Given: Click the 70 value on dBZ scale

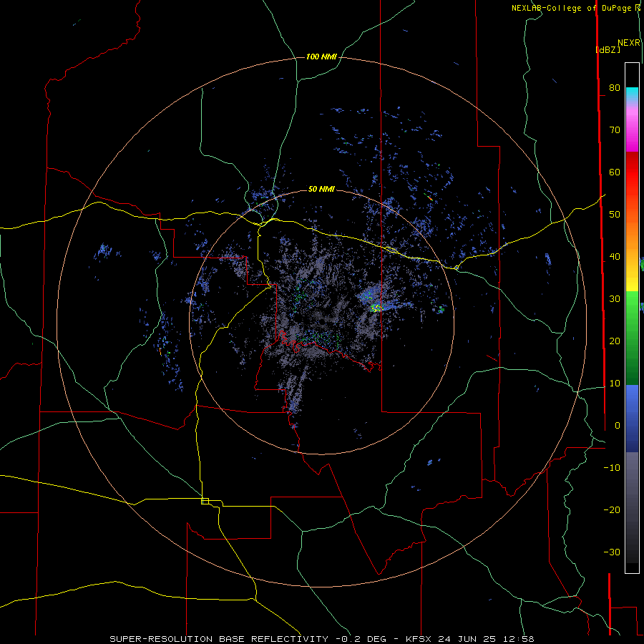Looking at the screenshot, I should [x=615, y=130].
